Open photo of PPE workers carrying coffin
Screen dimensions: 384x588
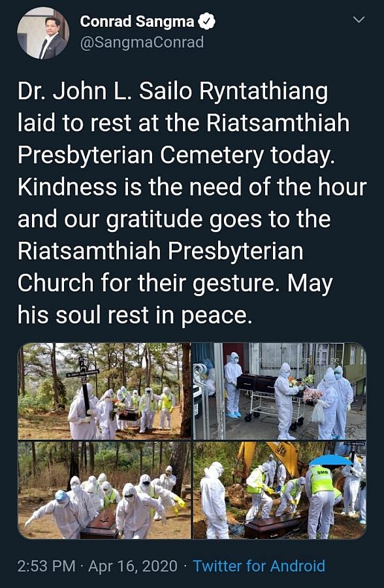[x=104, y=490]
